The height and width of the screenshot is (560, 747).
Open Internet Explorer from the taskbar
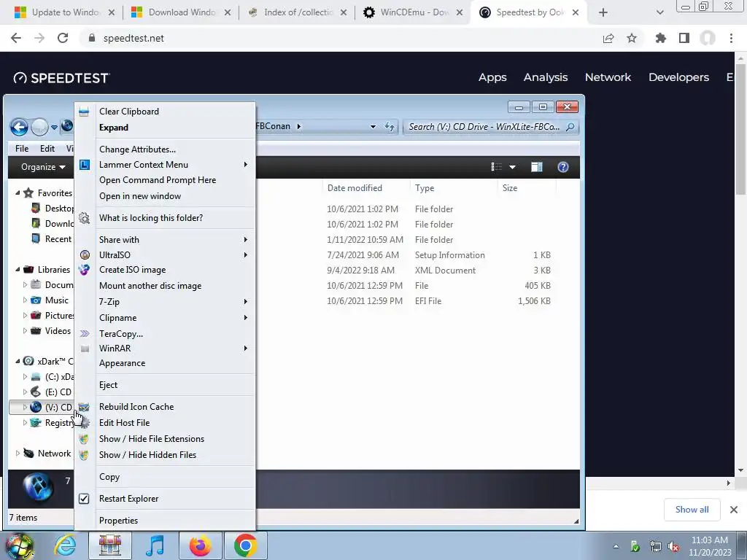[65, 545]
